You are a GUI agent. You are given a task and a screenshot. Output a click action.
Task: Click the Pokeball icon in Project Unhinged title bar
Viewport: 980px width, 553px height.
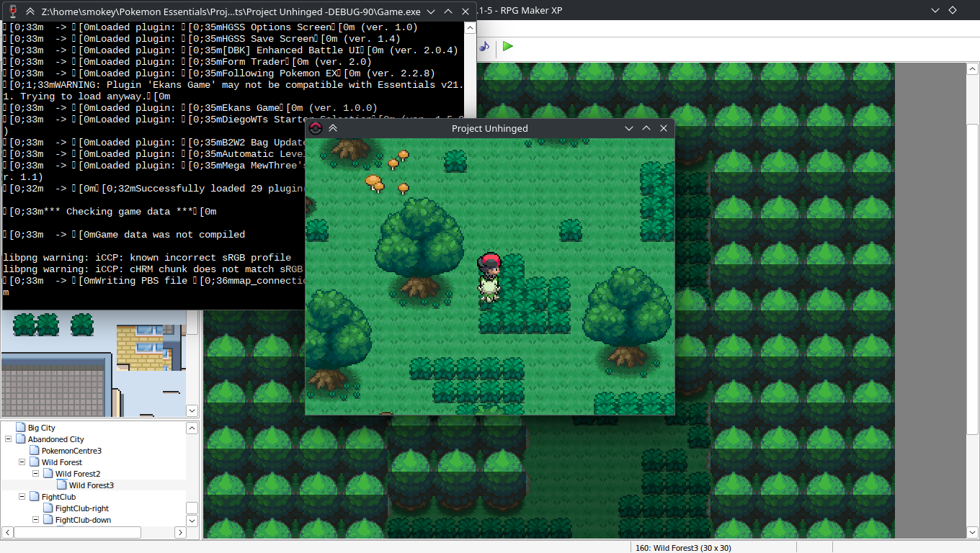pyautogui.click(x=315, y=128)
